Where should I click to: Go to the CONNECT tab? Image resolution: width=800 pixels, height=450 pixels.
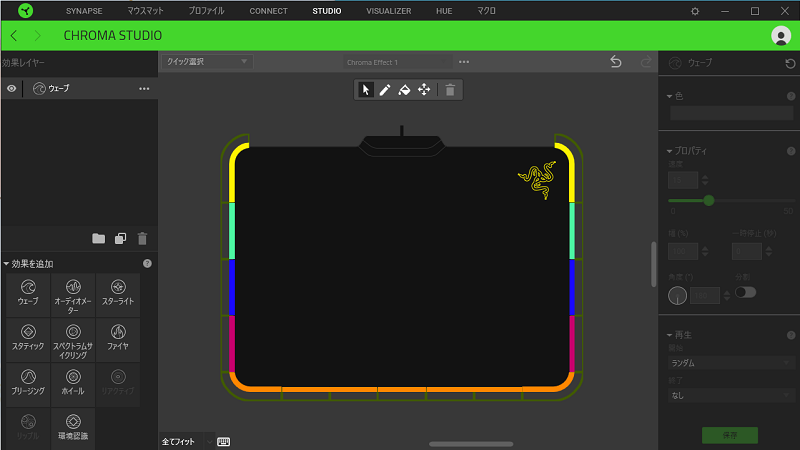click(x=268, y=11)
